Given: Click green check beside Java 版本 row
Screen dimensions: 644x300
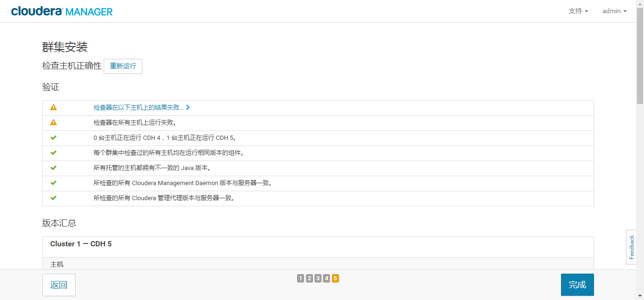Looking at the screenshot, I should click(x=53, y=168).
